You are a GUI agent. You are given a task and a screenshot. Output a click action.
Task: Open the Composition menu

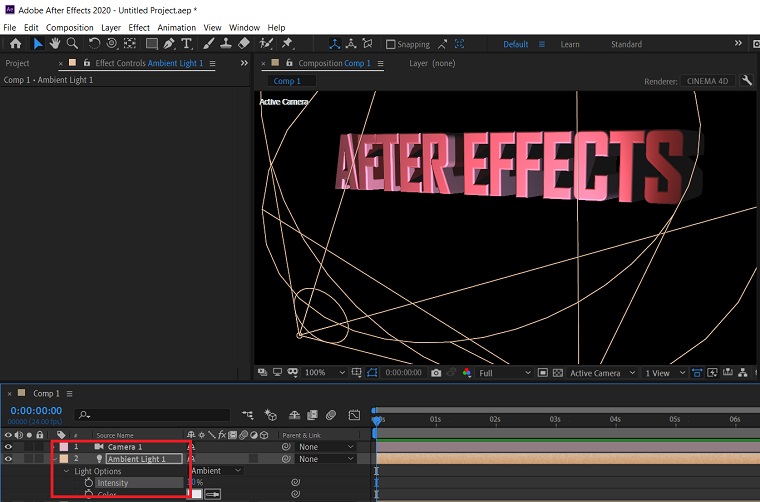click(x=69, y=28)
